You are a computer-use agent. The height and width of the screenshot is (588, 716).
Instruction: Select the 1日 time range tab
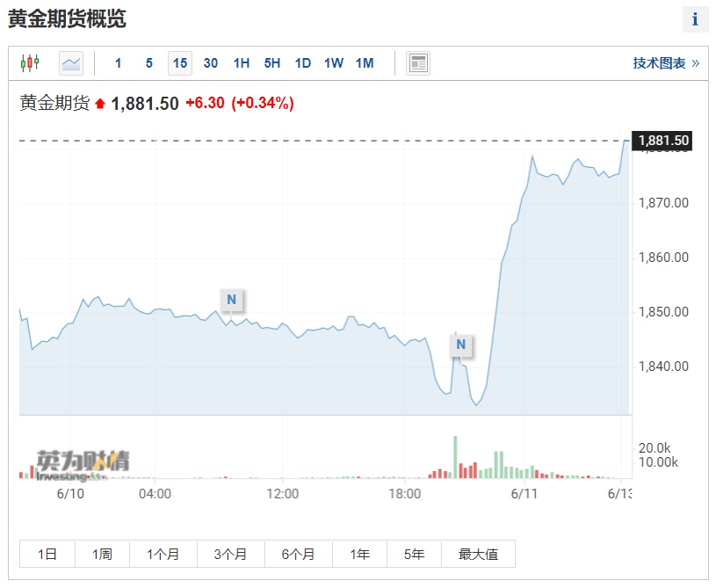tap(47, 554)
